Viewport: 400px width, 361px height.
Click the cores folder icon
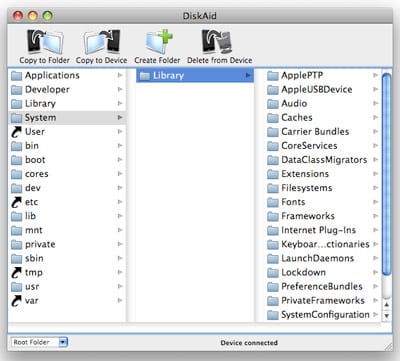click(x=16, y=174)
